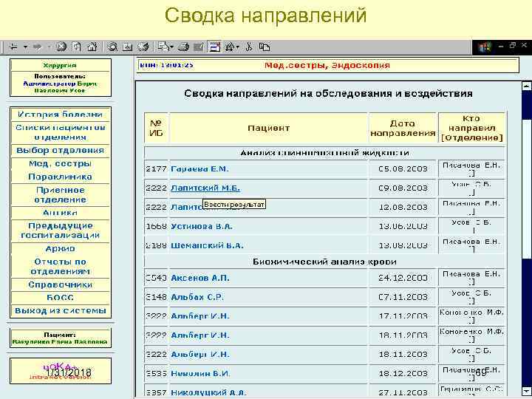The width and height of the screenshot is (532, 399).
Task: Click patient name Вакуленко Елена Павловна
Action: coord(60,342)
